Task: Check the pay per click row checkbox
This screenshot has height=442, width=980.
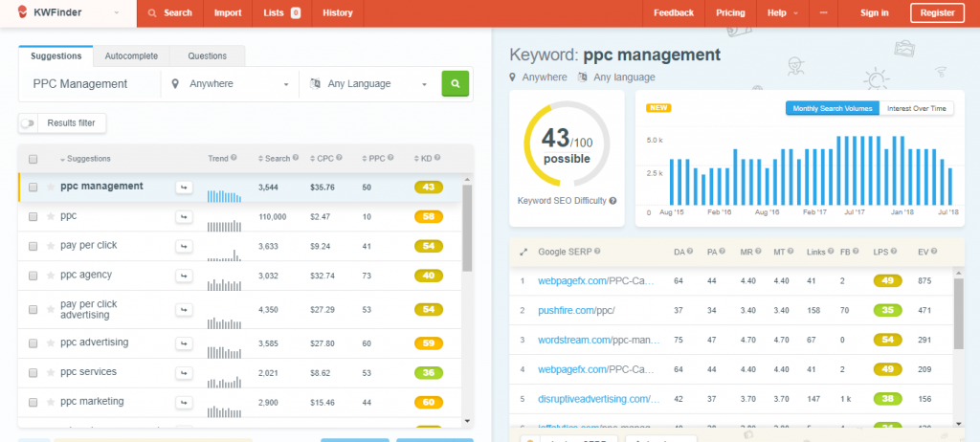Action: (33, 246)
